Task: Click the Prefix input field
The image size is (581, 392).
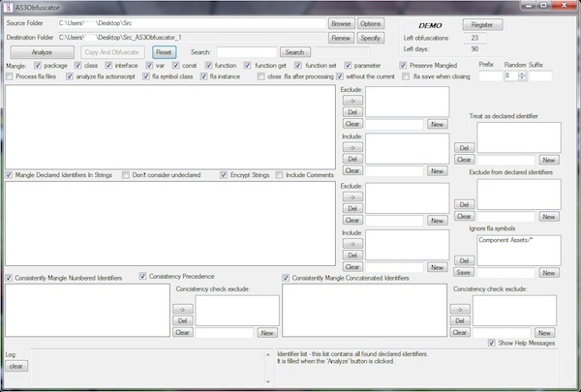Action: point(491,75)
